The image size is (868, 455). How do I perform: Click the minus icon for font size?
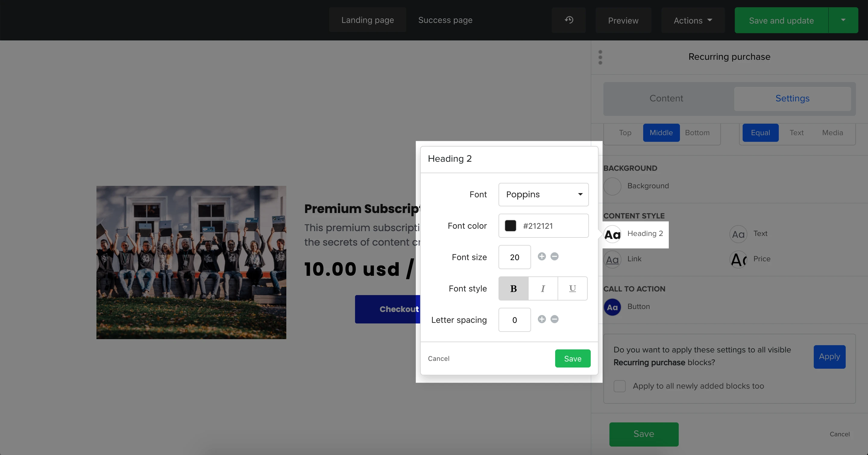[554, 256]
